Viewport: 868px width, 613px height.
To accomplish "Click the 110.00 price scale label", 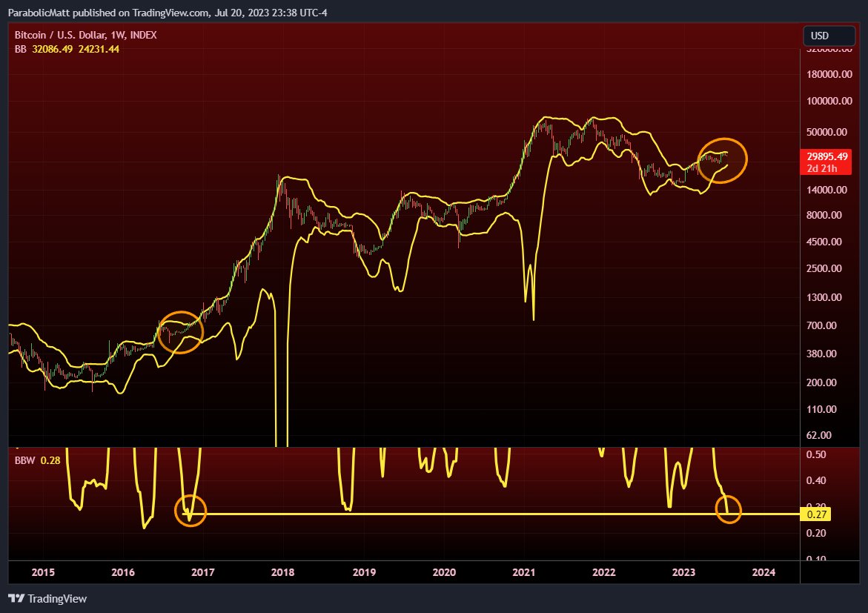I will [821, 409].
